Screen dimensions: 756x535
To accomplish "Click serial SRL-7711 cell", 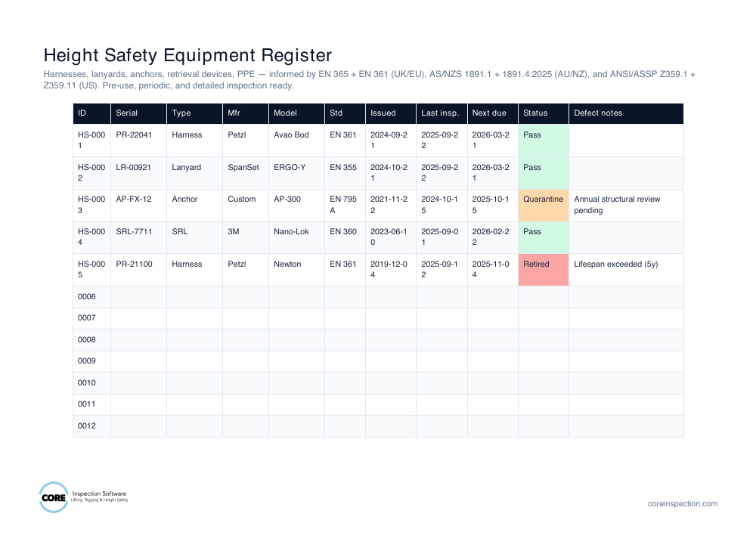I will click(138, 237).
